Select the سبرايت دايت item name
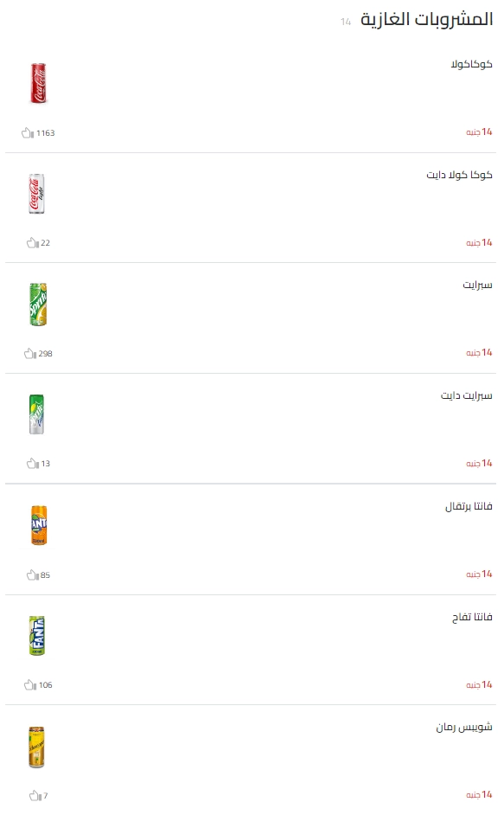Screen dimensions: 504x815 (466, 395)
